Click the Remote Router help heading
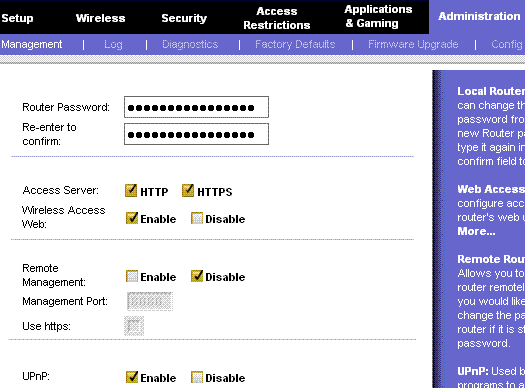This screenshot has width=525, height=388. [491, 259]
